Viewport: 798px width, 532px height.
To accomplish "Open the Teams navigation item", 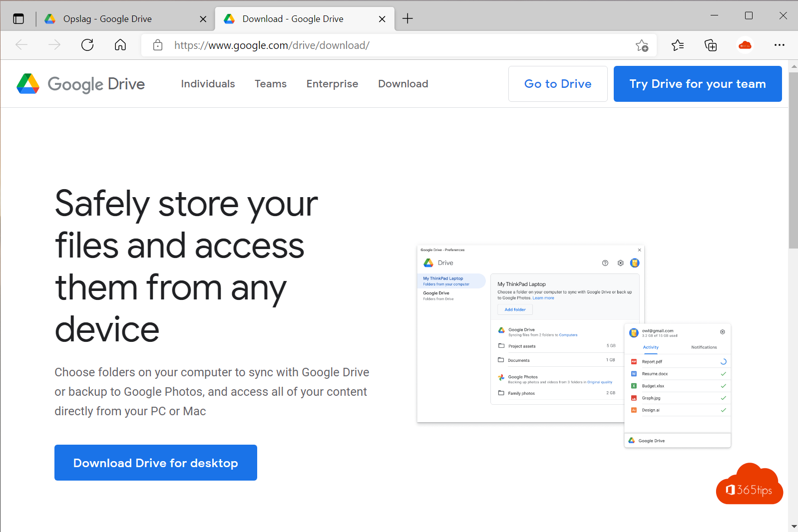I will 271,84.
